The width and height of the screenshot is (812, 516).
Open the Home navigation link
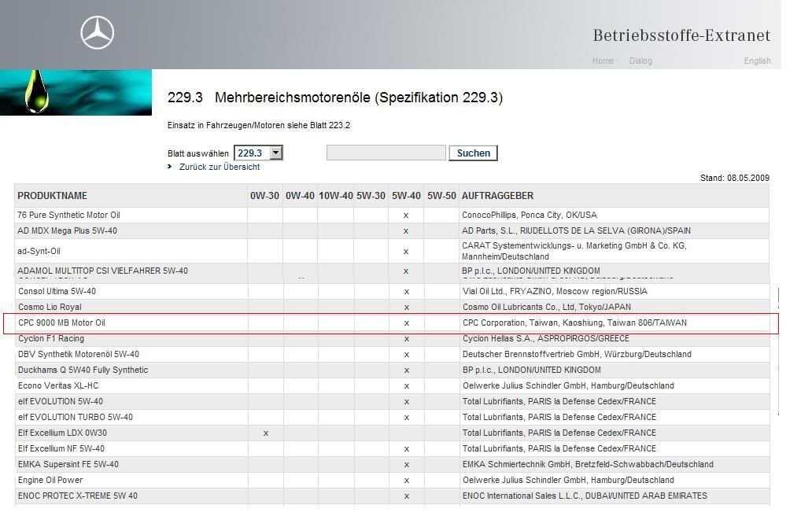coord(603,61)
